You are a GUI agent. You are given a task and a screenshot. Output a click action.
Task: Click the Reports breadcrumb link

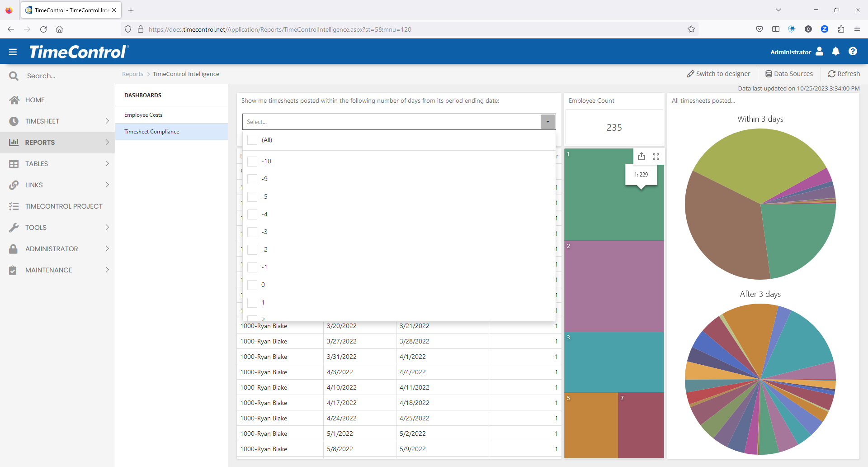(132, 74)
